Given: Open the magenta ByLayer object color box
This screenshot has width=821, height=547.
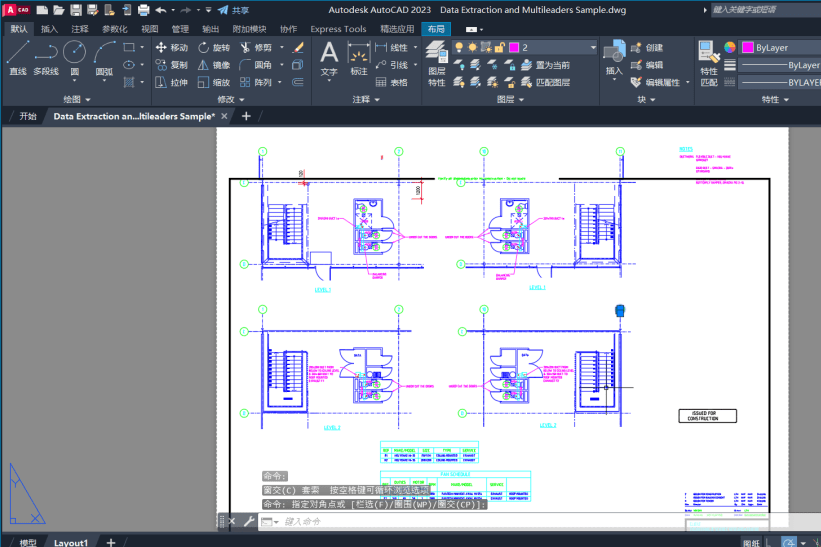Looking at the screenshot, I should pyautogui.click(x=780, y=48).
